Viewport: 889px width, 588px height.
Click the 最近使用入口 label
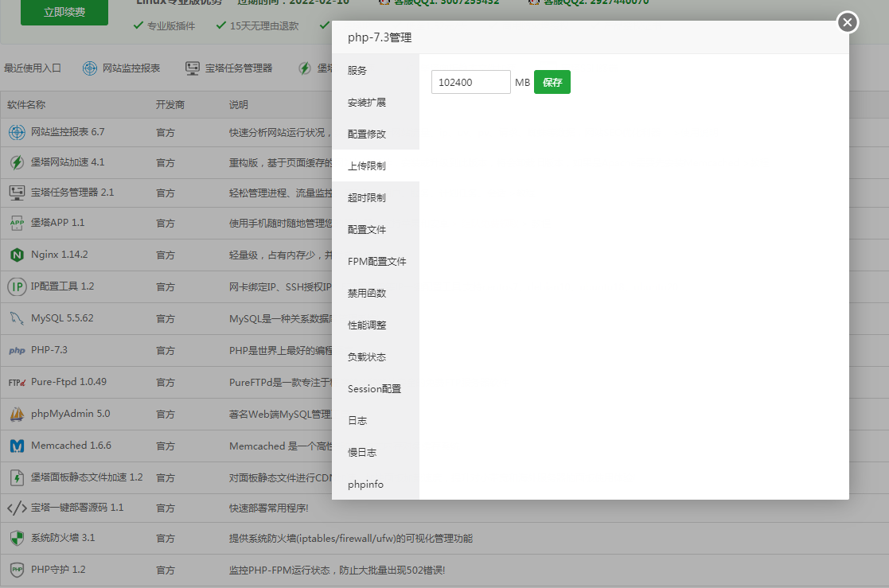pyautogui.click(x=33, y=68)
